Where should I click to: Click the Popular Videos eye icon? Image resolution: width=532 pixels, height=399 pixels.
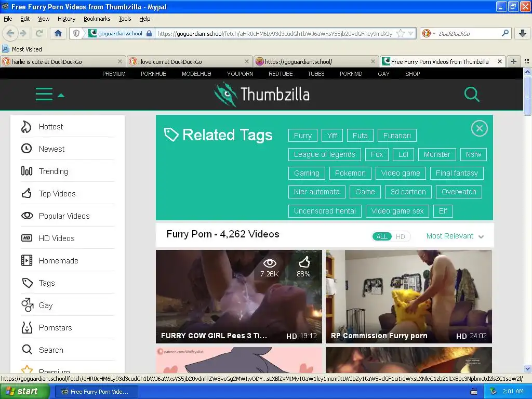click(27, 216)
